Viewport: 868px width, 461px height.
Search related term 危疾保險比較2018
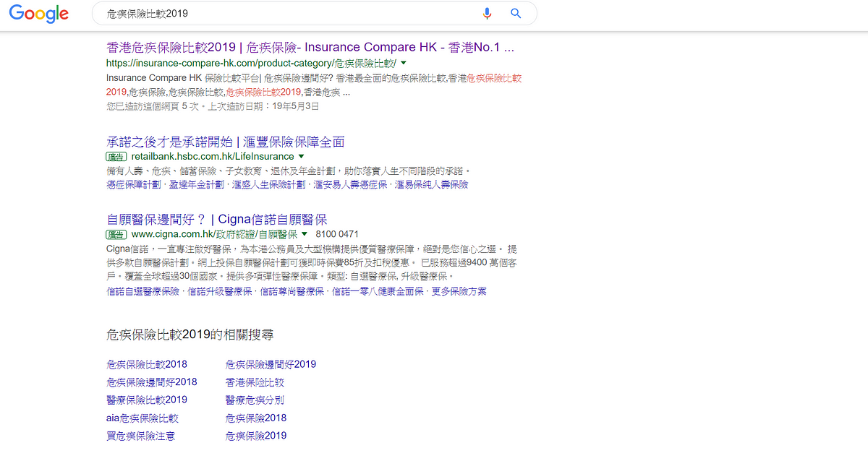[147, 365]
